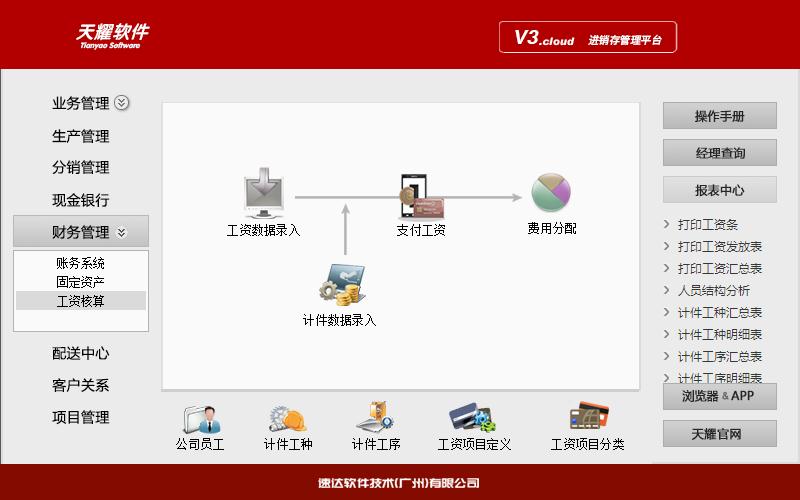This screenshot has height=500, width=800.
Task: Open the 业务管理 module
Action: coord(81,104)
